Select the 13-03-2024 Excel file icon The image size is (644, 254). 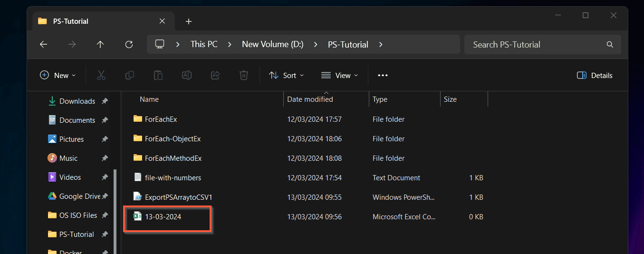[x=137, y=216]
